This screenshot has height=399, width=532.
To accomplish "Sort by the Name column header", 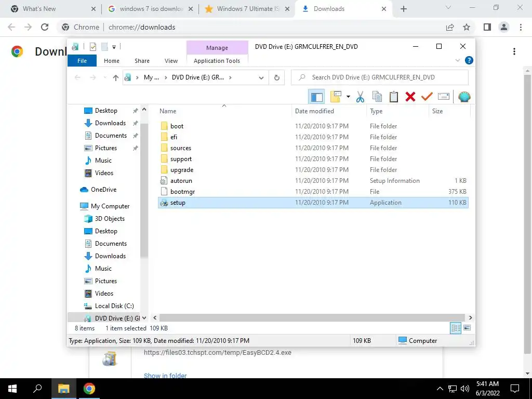I will click(224, 111).
